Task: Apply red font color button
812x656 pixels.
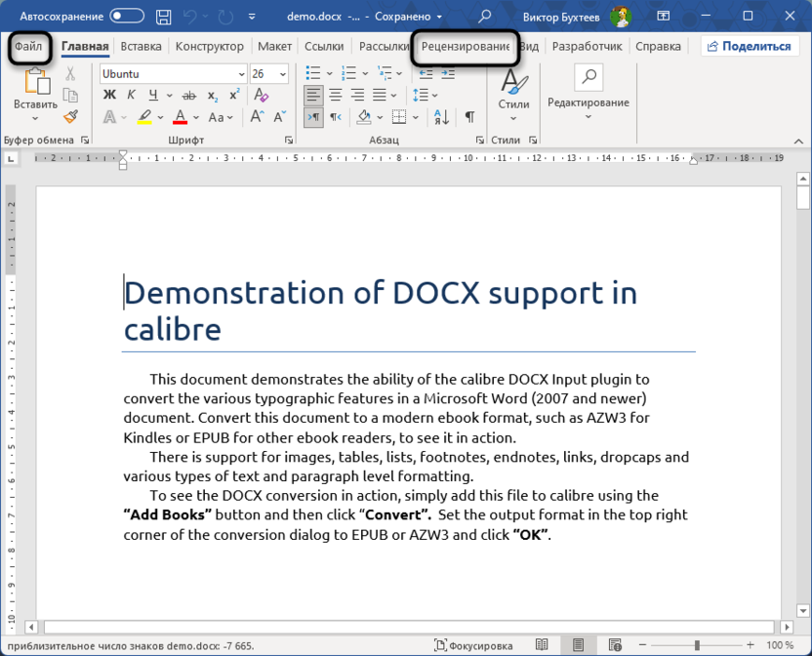Action: pos(180,117)
